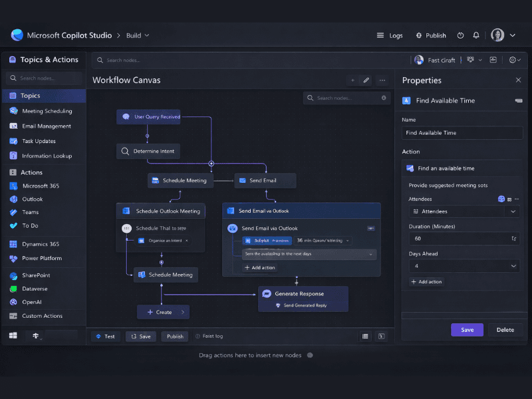Click the run history timer icon in top bar
The height and width of the screenshot is (399, 532).
pyautogui.click(x=460, y=35)
